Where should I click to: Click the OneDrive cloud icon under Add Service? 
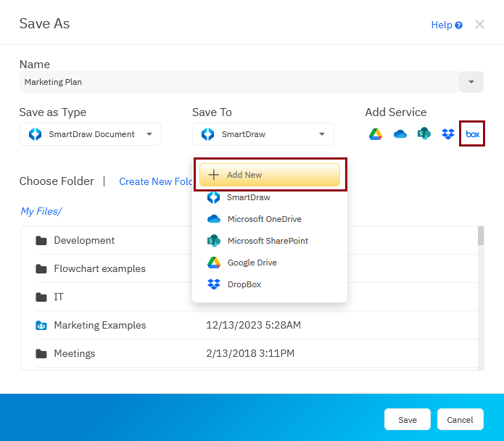pos(400,134)
